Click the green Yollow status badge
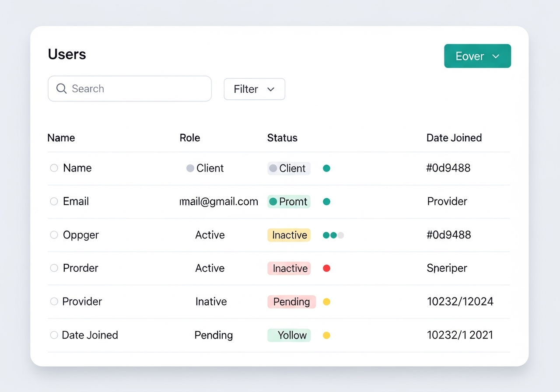 [x=289, y=335]
